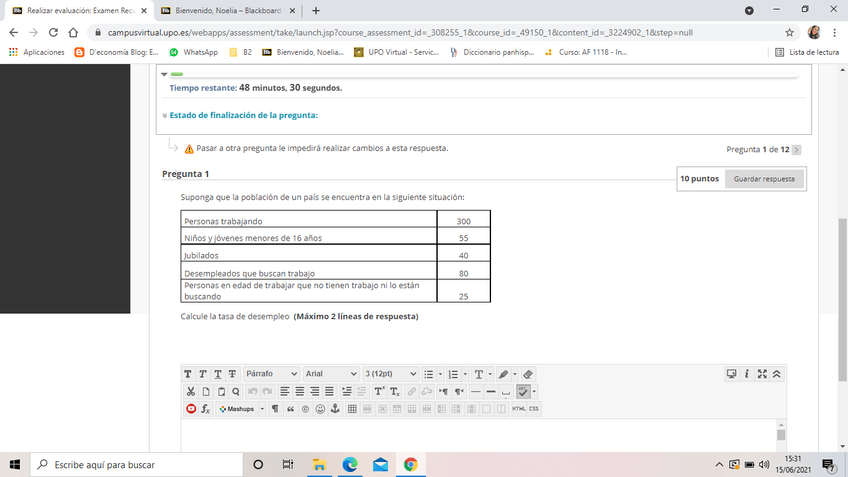The width and height of the screenshot is (848, 477).
Task: Expand the editor to fullscreen
Action: pyautogui.click(x=762, y=373)
